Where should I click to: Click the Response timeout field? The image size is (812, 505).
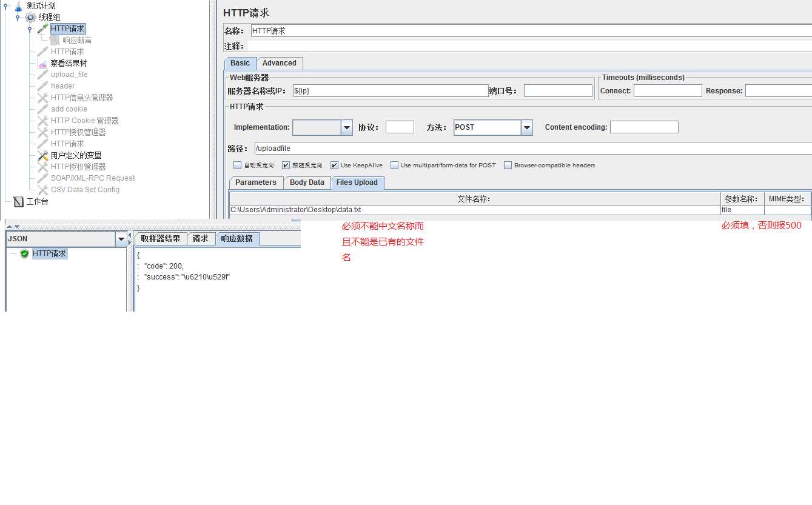tap(779, 91)
